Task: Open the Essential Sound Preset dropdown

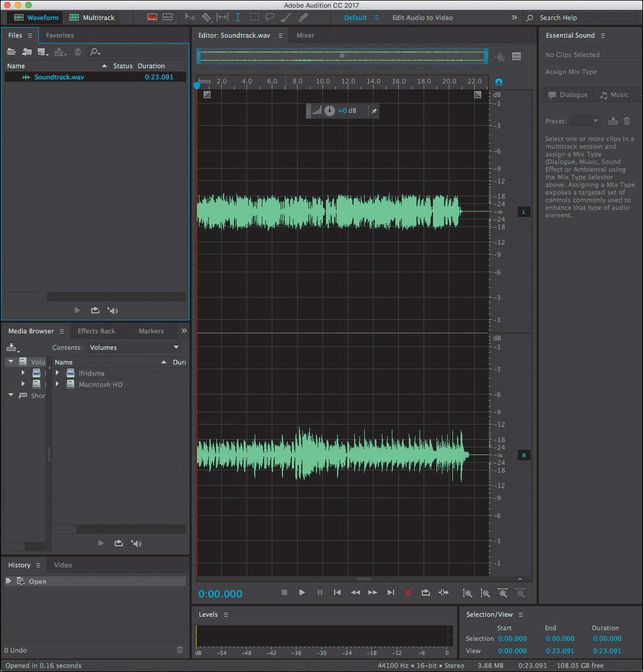Action: 585,121
